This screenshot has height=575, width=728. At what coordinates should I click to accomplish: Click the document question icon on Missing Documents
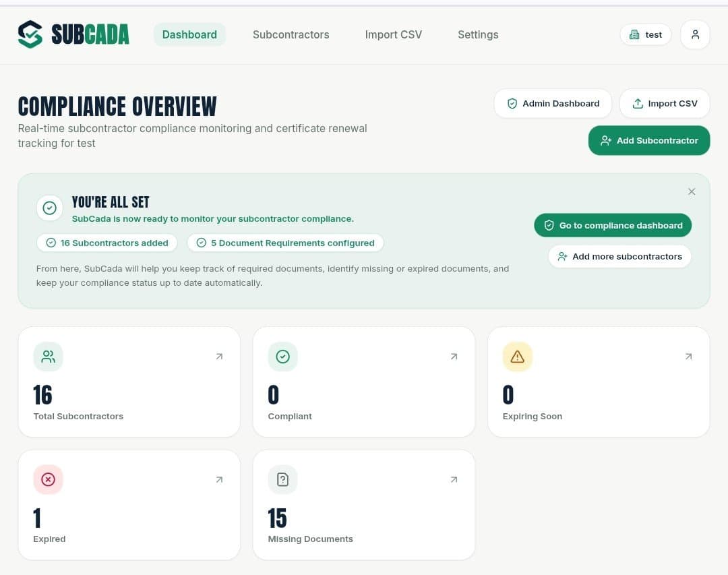(x=282, y=479)
